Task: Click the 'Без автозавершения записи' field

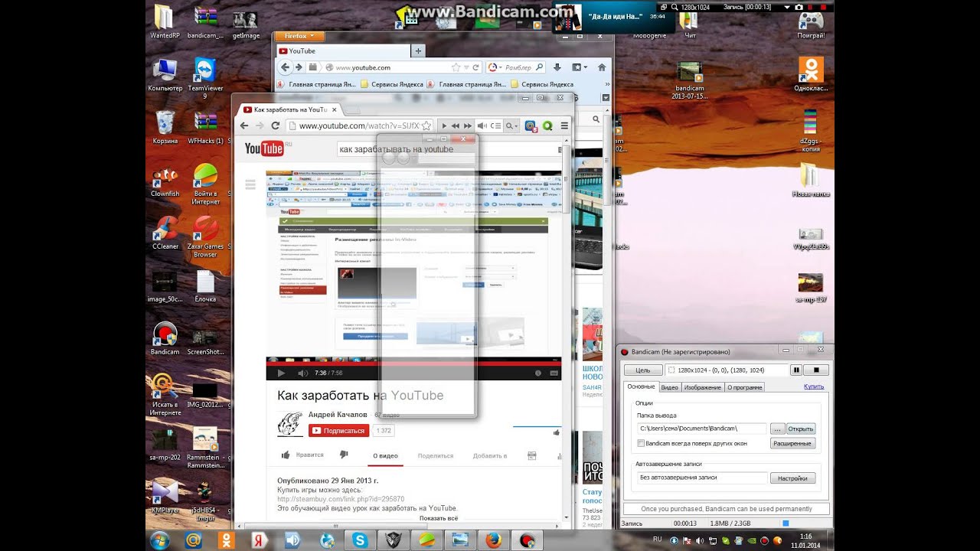Action: point(702,478)
